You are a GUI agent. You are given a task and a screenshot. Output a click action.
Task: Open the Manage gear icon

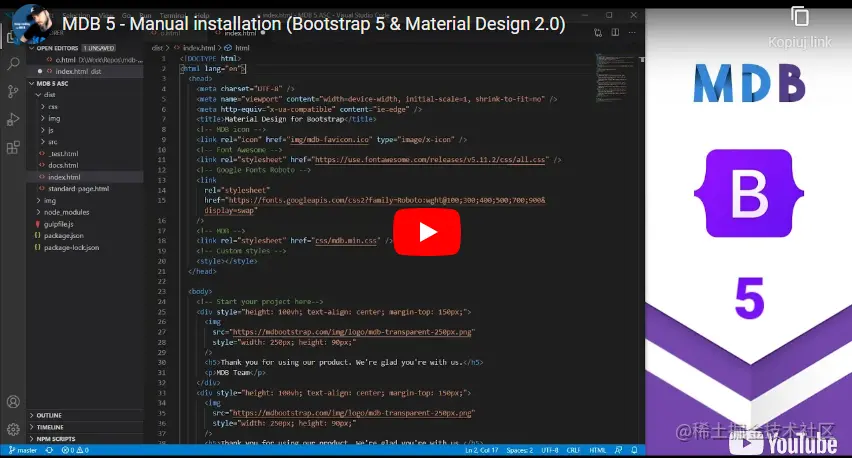coord(13,429)
